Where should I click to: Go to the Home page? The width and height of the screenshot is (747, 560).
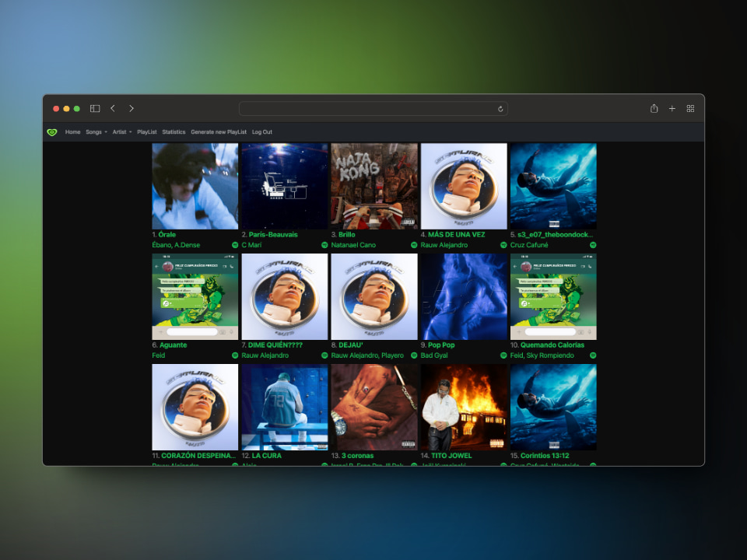73,132
